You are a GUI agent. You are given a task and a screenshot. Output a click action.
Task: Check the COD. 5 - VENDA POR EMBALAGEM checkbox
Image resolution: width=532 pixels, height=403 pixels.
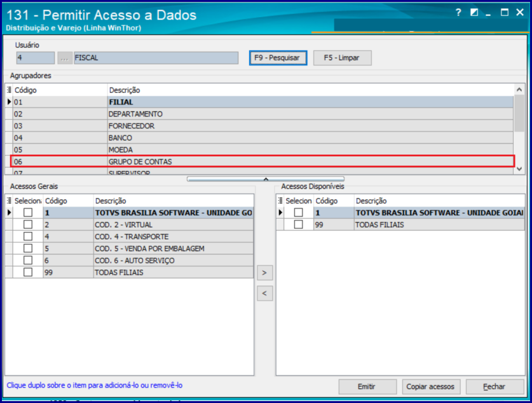pos(28,249)
